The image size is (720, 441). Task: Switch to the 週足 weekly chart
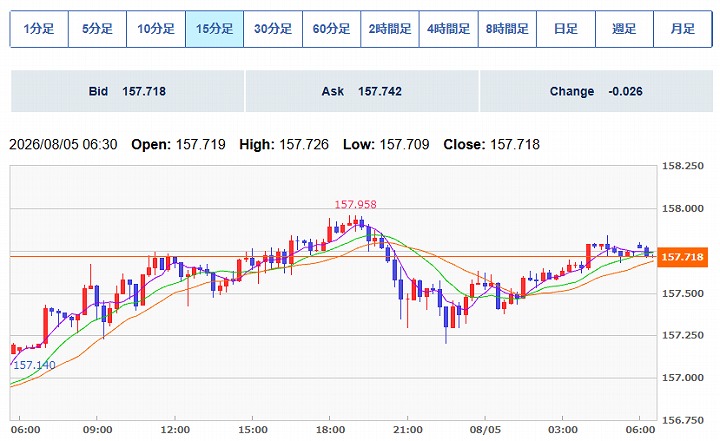624,29
